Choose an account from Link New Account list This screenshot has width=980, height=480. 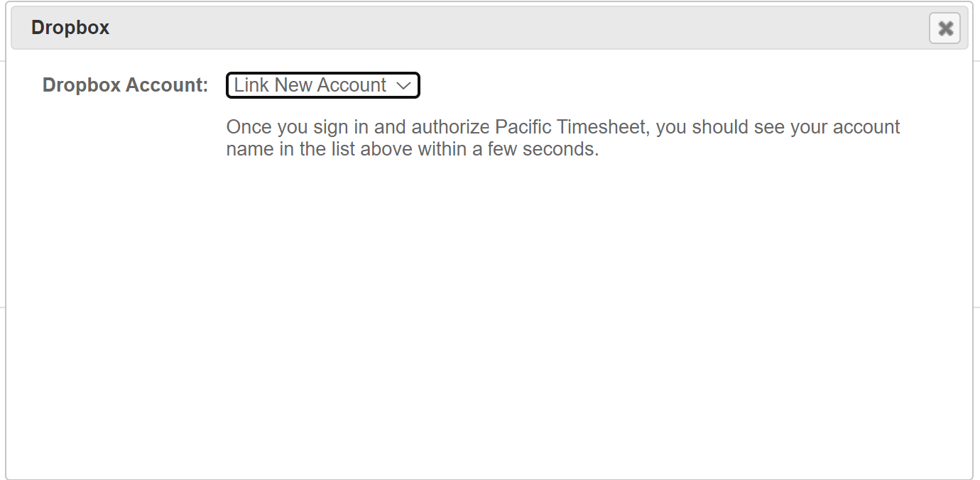(323, 85)
